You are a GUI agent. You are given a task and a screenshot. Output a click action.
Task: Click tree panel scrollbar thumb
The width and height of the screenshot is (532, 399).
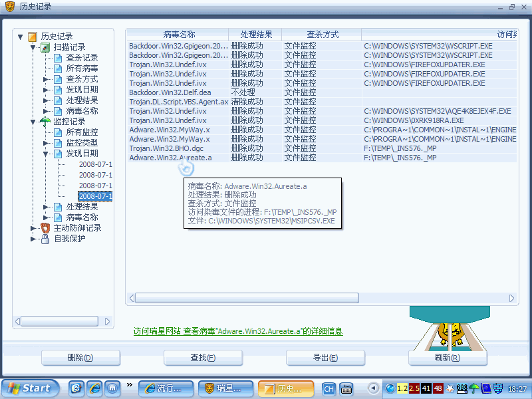pos(59,321)
